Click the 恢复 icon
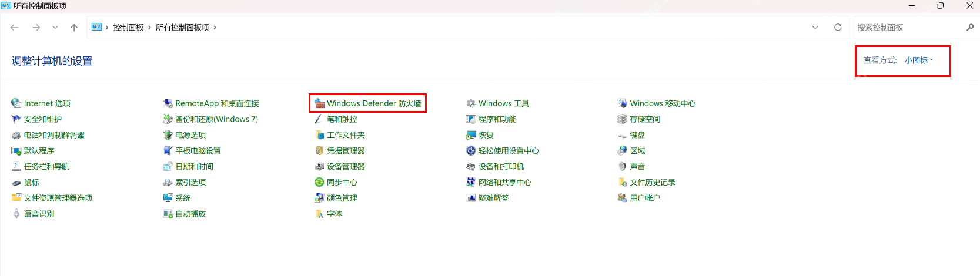Viewport: 980px width, 276px height. pyautogui.click(x=471, y=135)
